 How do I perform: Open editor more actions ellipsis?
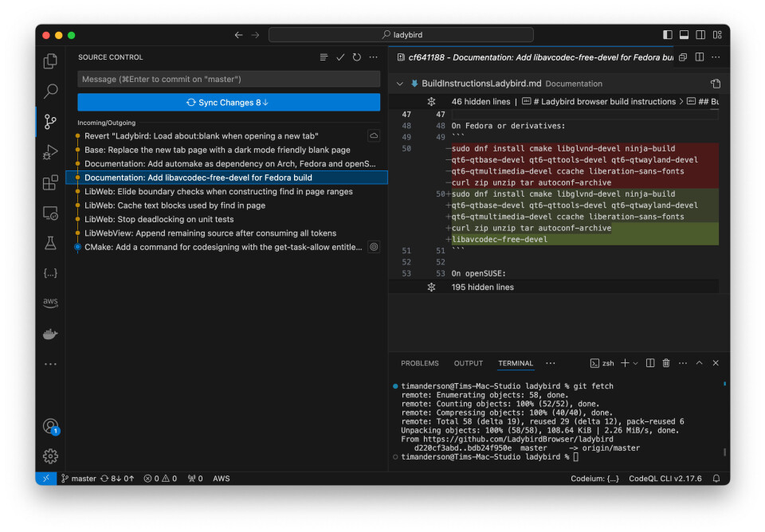[x=716, y=57]
